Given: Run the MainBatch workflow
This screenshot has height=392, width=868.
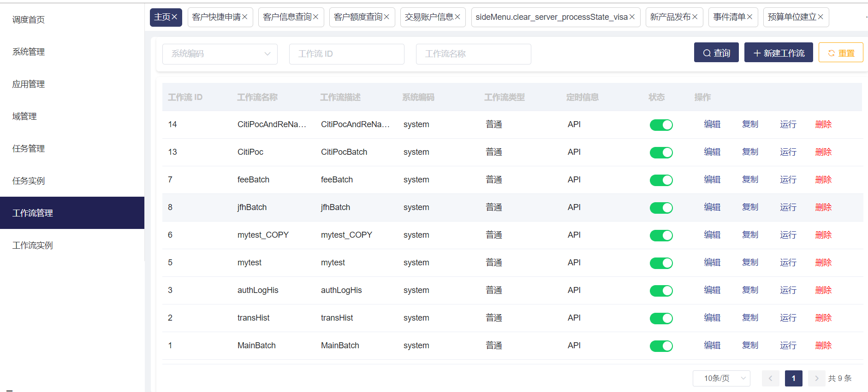Looking at the screenshot, I should [788, 345].
